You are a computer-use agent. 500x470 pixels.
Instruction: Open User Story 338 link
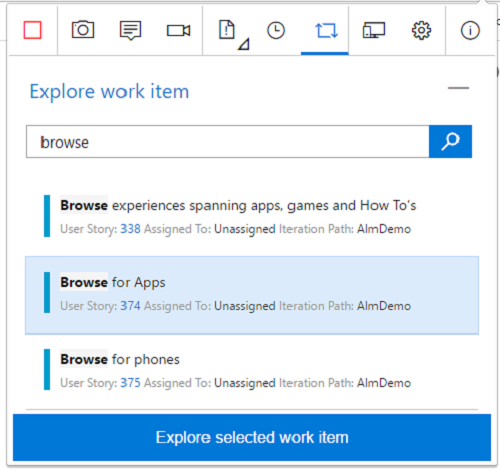click(x=130, y=229)
